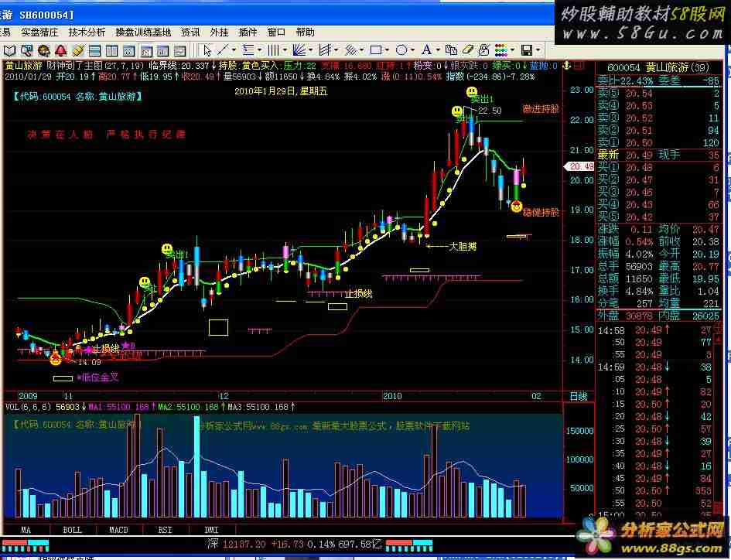Open the 外挂 menu
This screenshot has width=731, height=560.
point(219,32)
